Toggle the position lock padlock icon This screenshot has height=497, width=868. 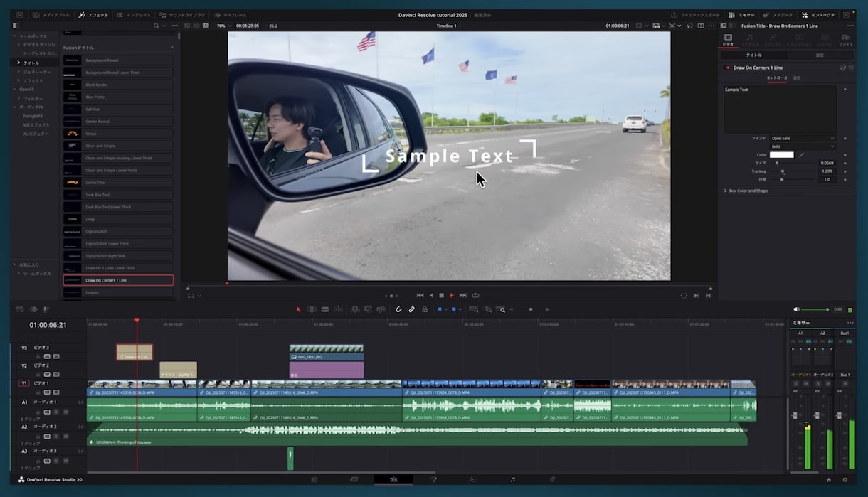425,309
